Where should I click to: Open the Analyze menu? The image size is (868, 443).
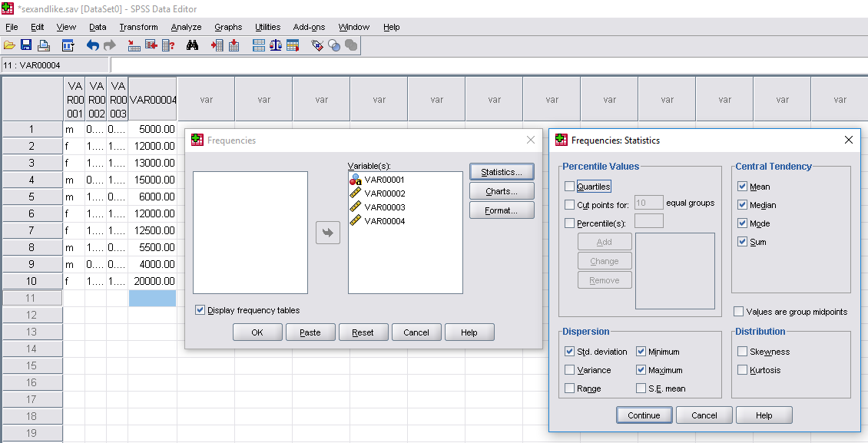186,27
